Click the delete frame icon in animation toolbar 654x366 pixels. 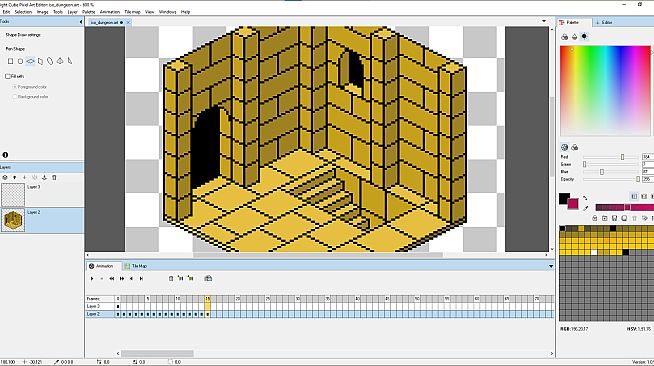point(171,278)
